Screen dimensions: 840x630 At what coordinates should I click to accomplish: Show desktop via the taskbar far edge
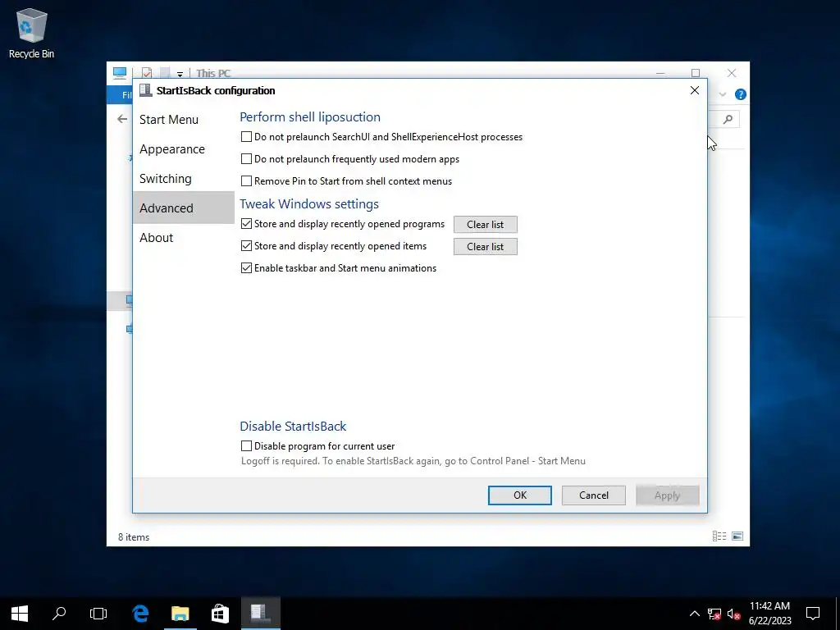coord(838,614)
